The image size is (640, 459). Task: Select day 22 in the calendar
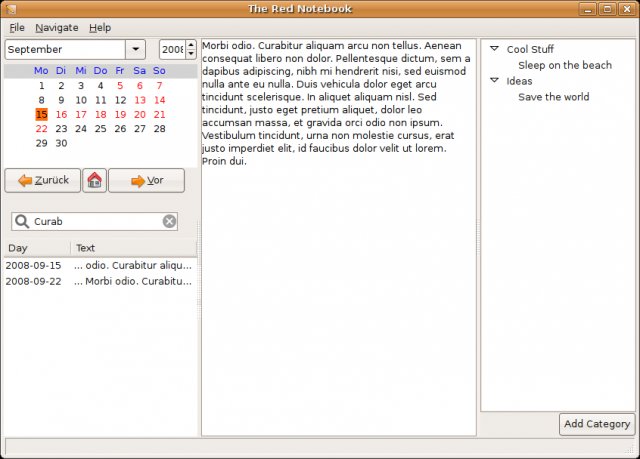coord(42,129)
